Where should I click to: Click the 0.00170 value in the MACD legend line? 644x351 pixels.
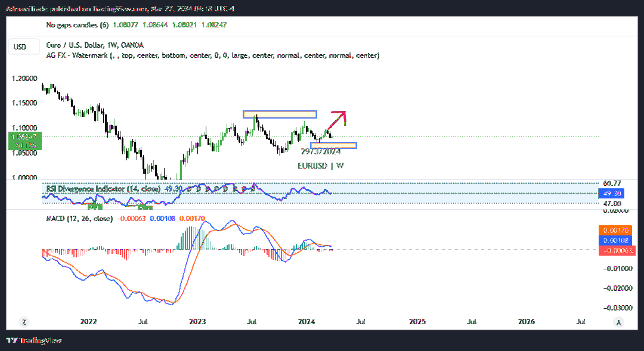tap(192, 218)
